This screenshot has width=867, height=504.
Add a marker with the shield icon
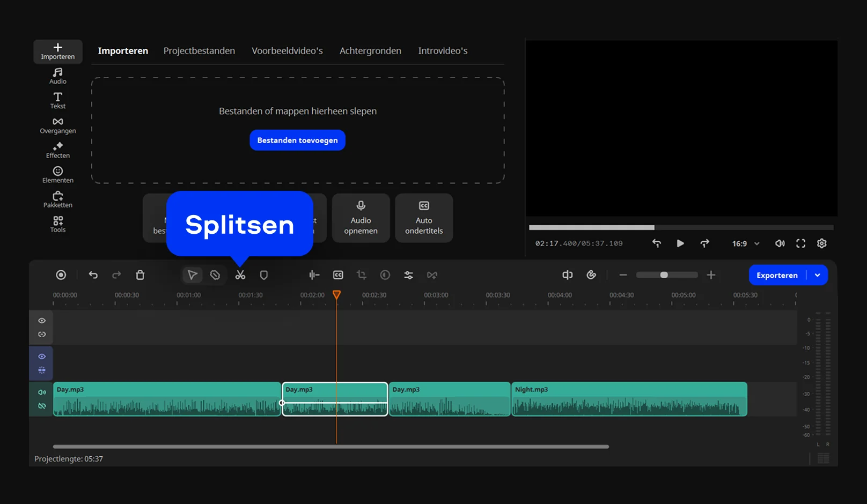263,275
